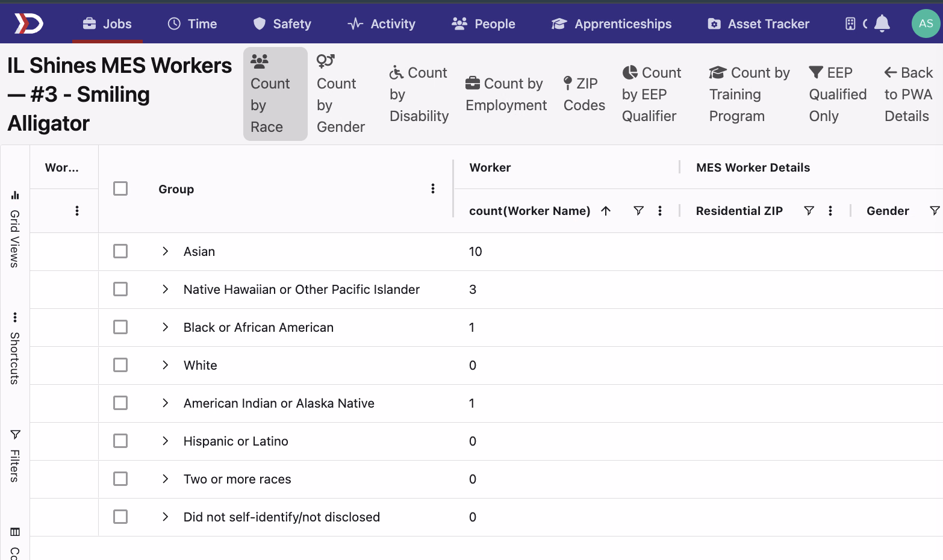Image resolution: width=943 pixels, height=560 pixels.
Task: Open the Filters side panel
Action: coord(15,456)
